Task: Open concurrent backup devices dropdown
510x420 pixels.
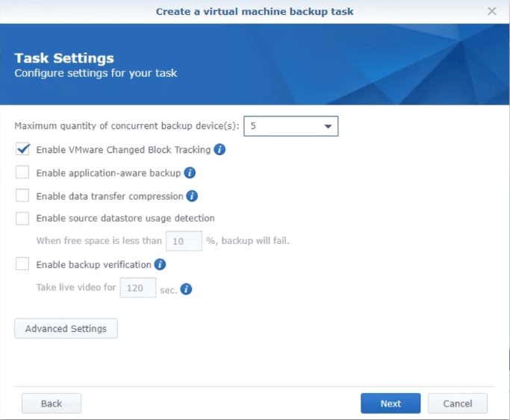Action: pyautogui.click(x=290, y=126)
